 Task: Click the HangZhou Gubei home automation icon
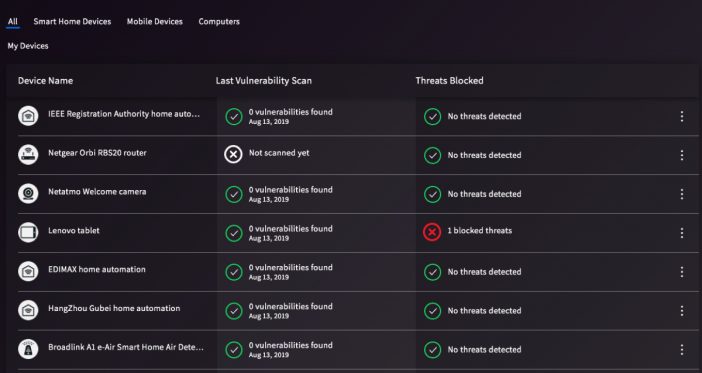(x=28, y=310)
